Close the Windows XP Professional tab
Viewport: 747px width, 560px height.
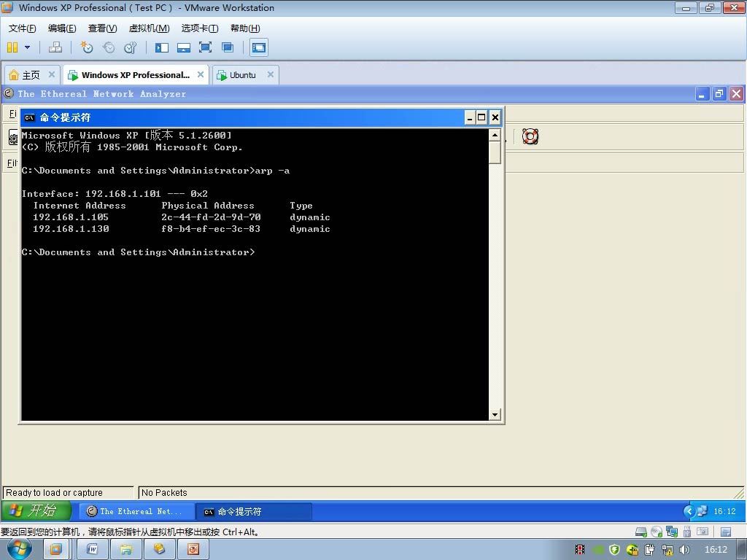[201, 74]
